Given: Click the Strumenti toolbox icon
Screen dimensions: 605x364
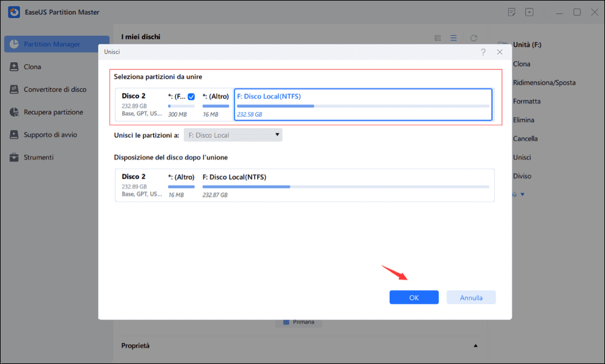Looking at the screenshot, I should 15,157.
